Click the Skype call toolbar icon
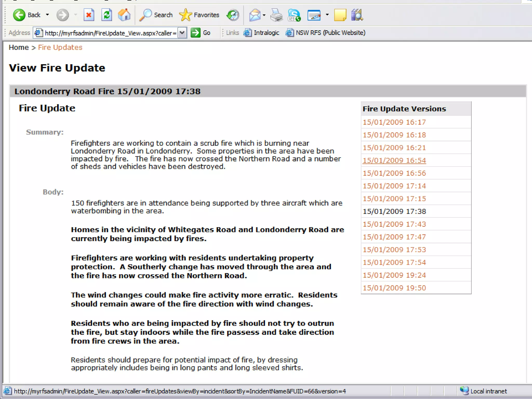The width and height of the screenshot is (532, 399). click(x=294, y=15)
